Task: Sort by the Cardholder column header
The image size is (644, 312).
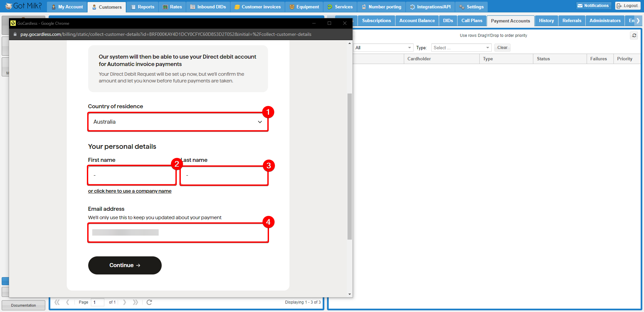Action: [441, 59]
